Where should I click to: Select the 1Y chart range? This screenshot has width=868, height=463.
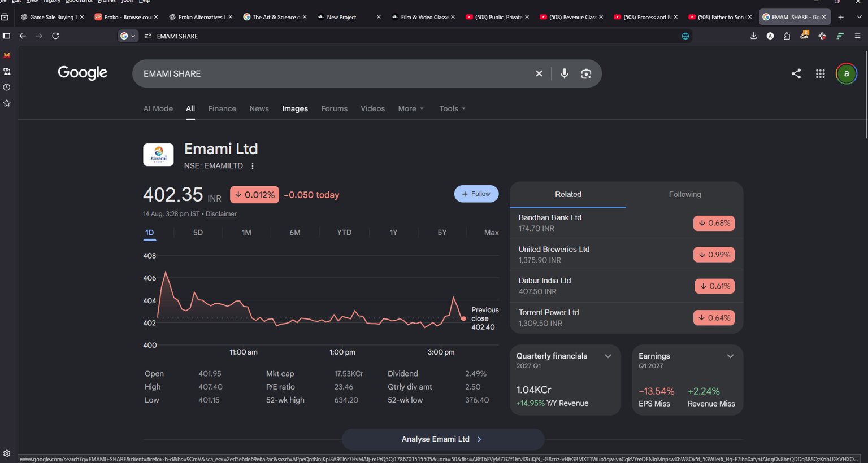click(x=393, y=233)
